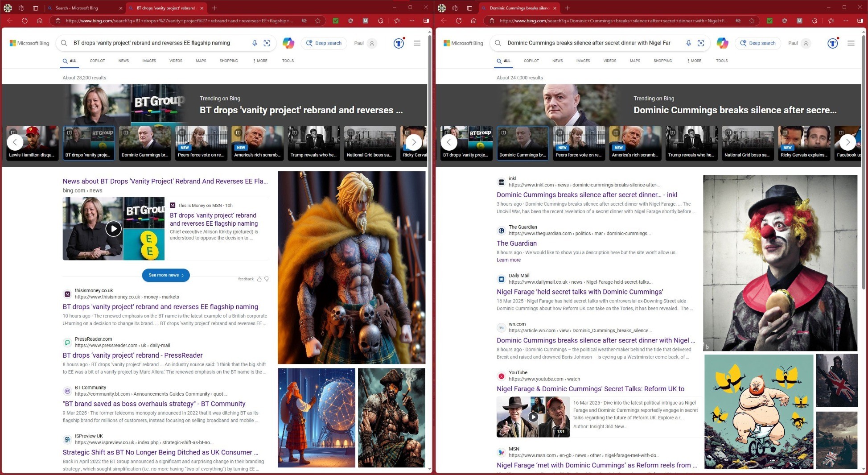Open visual search in left Bing search box

tap(267, 43)
